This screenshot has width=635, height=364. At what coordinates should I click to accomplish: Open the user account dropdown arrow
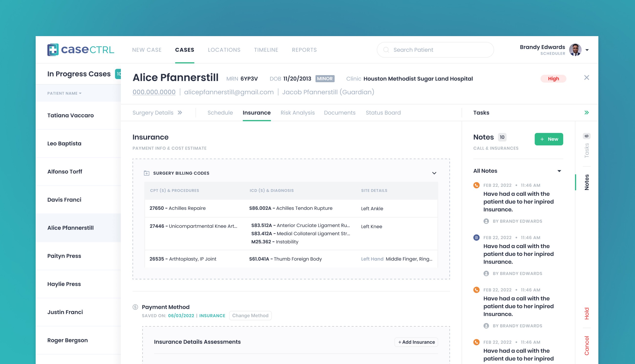pos(587,50)
